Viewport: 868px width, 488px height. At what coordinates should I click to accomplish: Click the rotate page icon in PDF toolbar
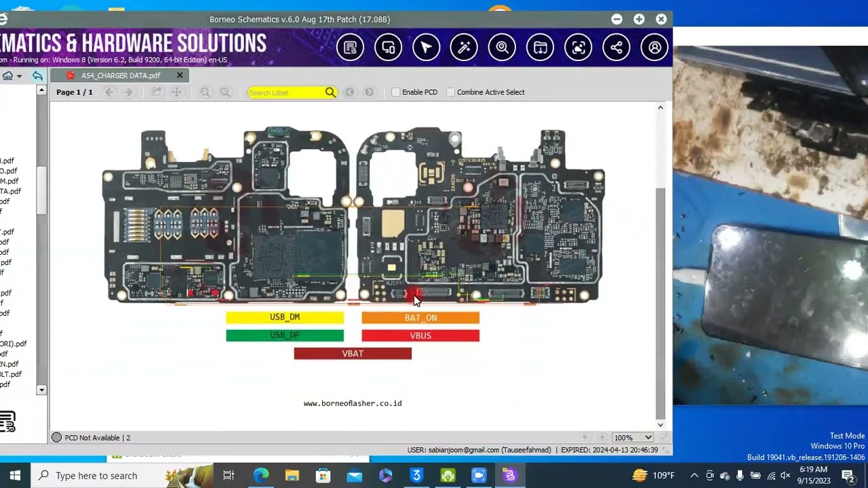157,92
